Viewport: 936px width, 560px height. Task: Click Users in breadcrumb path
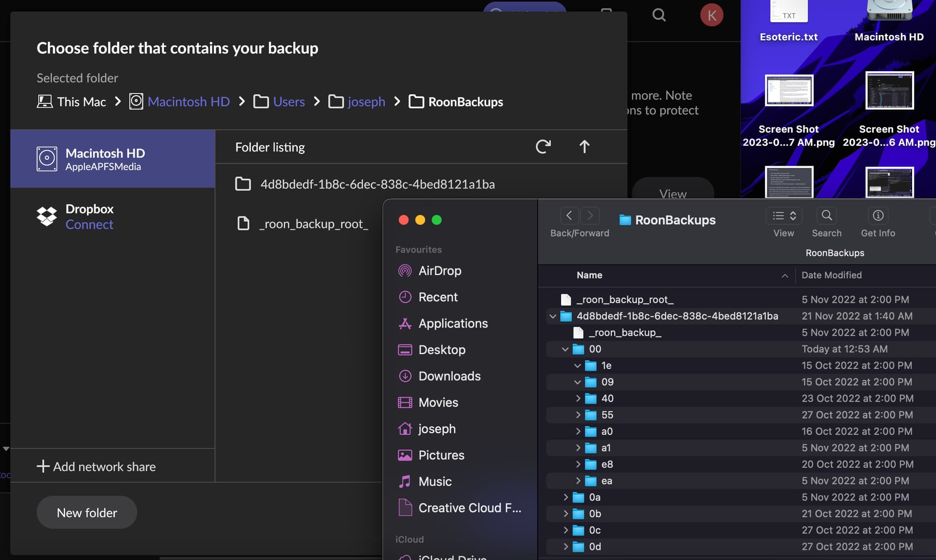pos(289,102)
